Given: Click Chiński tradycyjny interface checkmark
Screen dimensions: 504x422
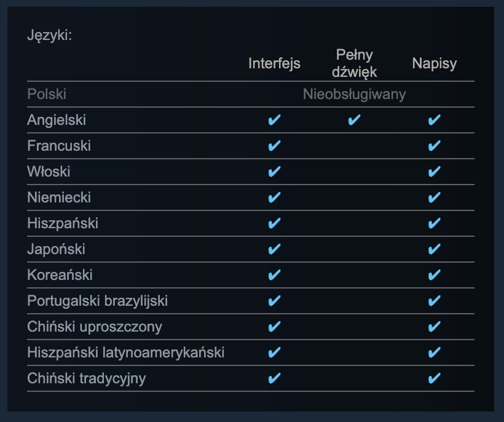Looking at the screenshot, I should pyautogui.click(x=275, y=378).
